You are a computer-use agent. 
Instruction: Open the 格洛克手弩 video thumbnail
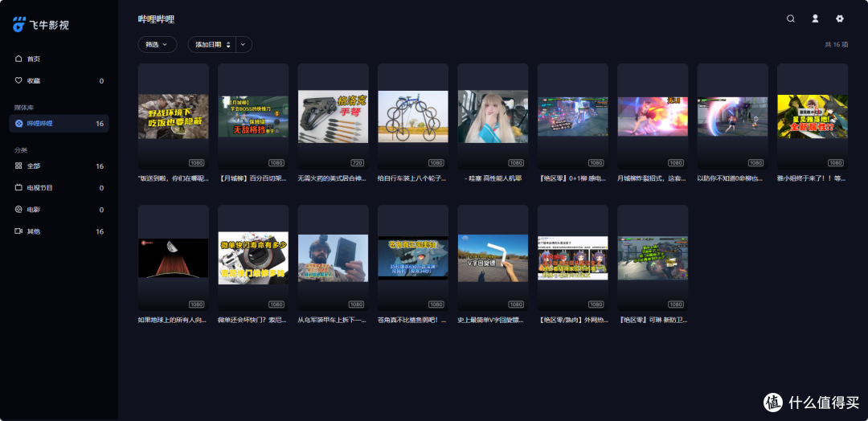tap(334, 116)
